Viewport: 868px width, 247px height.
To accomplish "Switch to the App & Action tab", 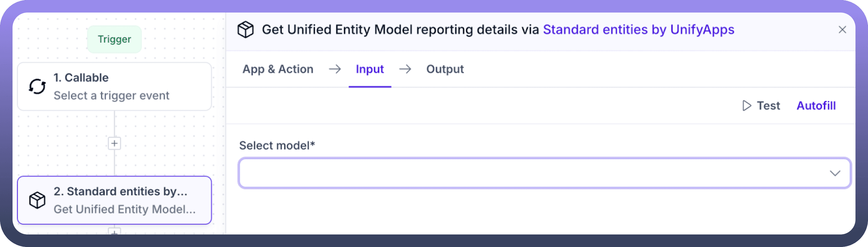I will click(278, 69).
